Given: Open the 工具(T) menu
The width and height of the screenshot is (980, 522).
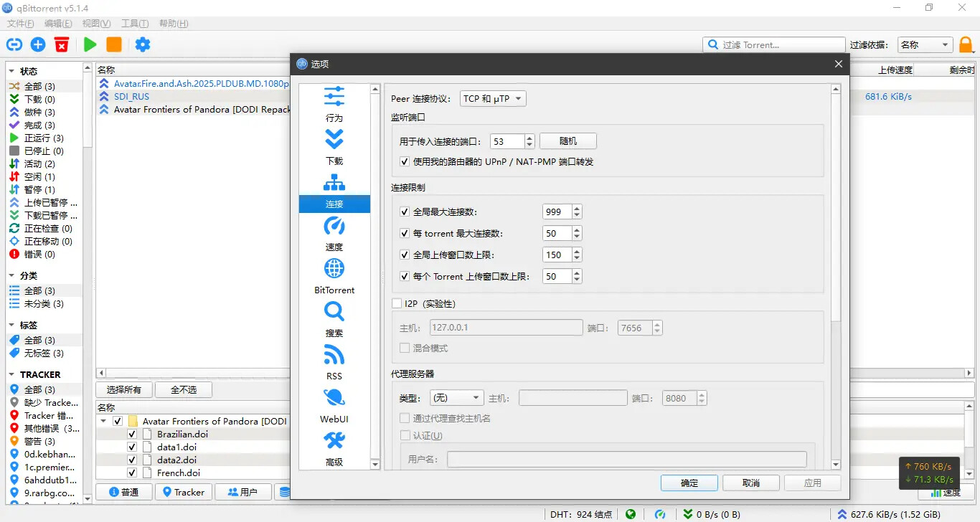Looking at the screenshot, I should click(135, 24).
